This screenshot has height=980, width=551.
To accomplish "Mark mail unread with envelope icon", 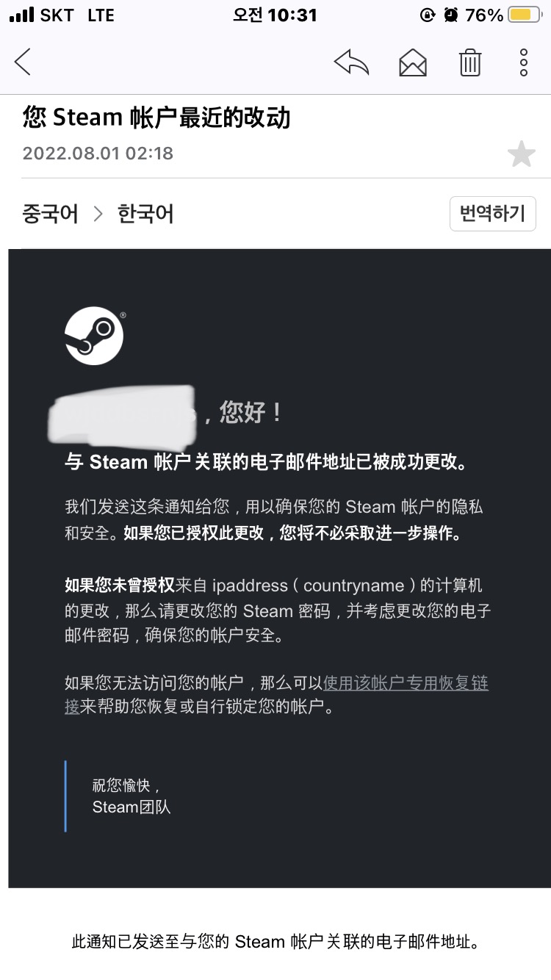I will 413,62.
